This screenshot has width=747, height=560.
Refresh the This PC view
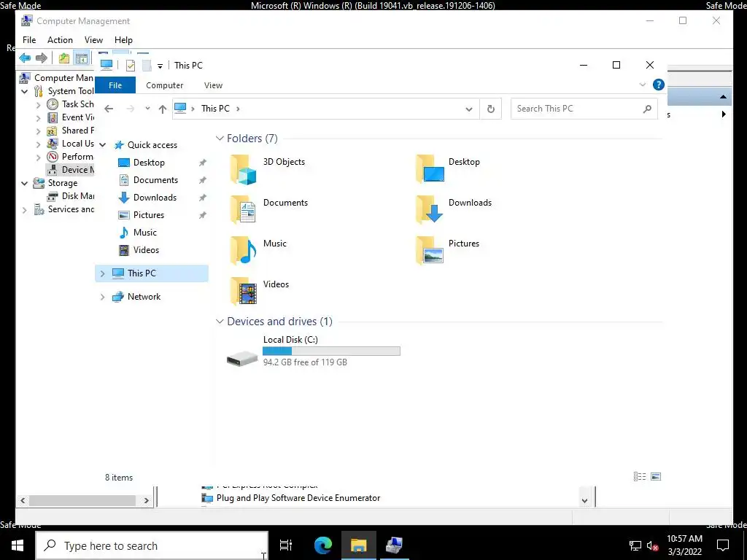click(x=491, y=109)
